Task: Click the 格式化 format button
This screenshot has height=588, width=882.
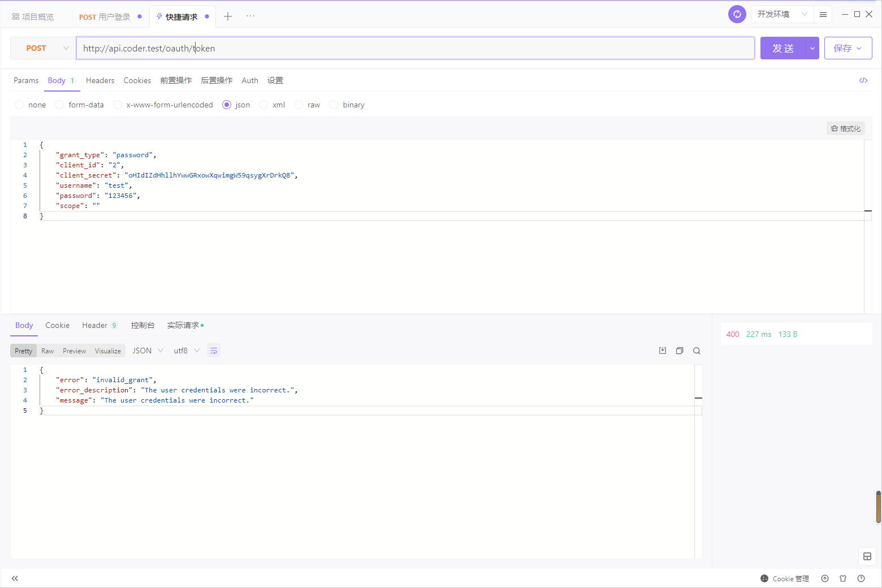Action: click(x=846, y=128)
